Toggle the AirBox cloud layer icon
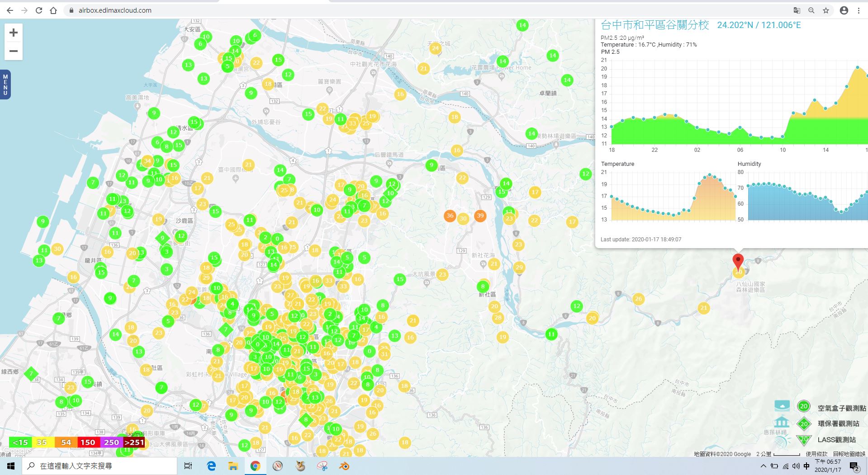 [x=782, y=405]
